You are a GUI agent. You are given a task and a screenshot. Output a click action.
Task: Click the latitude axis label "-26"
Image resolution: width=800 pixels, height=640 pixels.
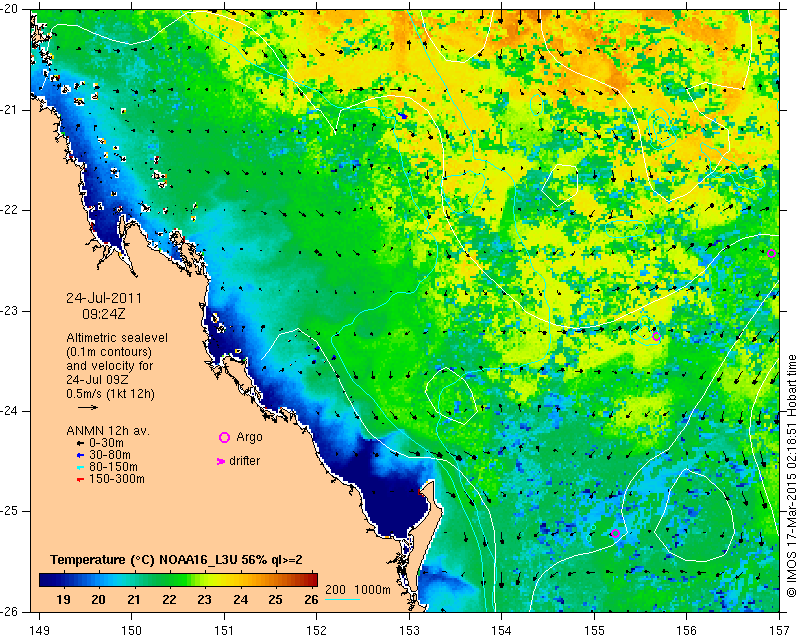click(11, 611)
